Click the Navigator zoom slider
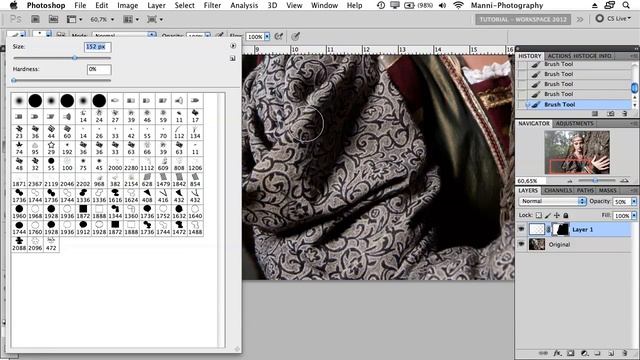 (596, 180)
